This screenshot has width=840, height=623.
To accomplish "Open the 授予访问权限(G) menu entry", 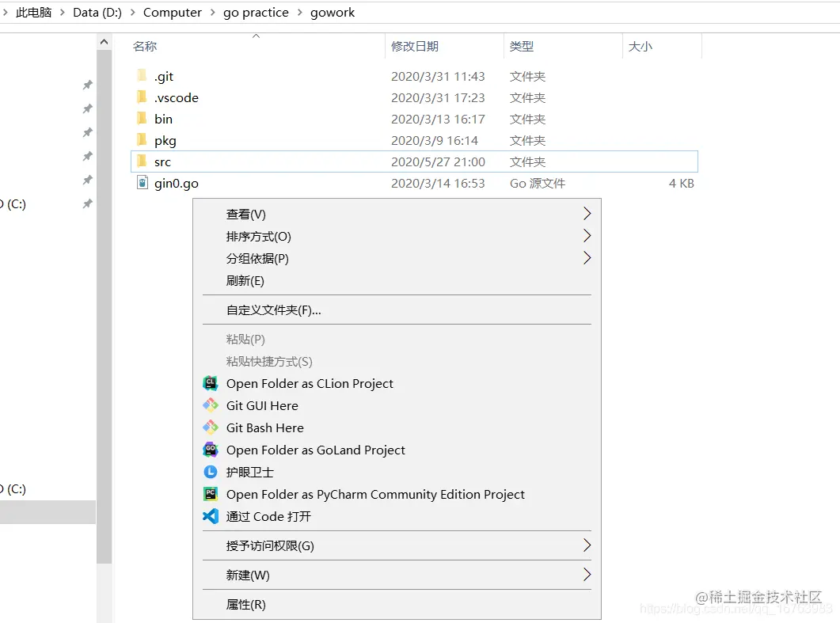I will [x=397, y=546].
